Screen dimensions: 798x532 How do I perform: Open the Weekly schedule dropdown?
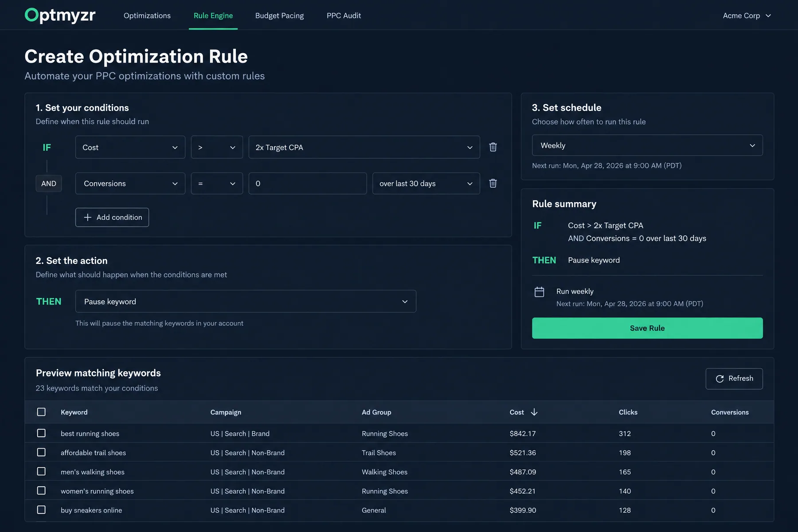tap(647, 145)
